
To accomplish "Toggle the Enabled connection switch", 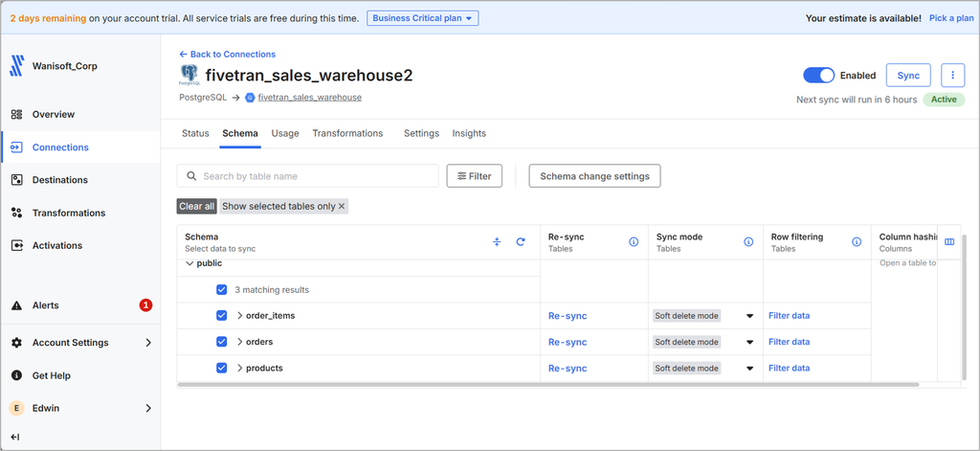I will [819, 75].
